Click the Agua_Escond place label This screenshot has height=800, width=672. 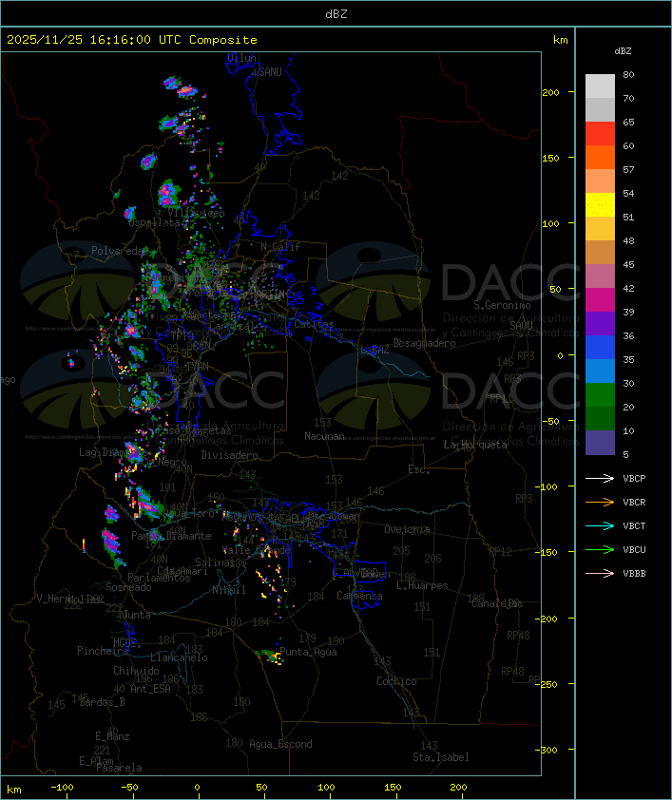coord(280,744)
